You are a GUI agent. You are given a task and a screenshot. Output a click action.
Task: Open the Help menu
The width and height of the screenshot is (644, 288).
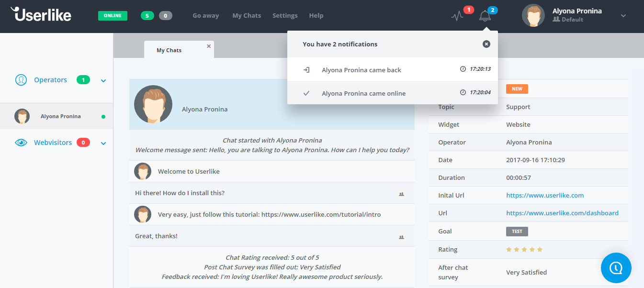tap(316, 16)
